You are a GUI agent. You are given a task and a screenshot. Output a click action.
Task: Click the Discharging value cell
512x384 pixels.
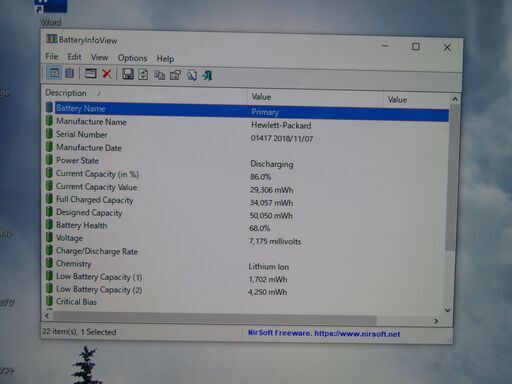272,164
